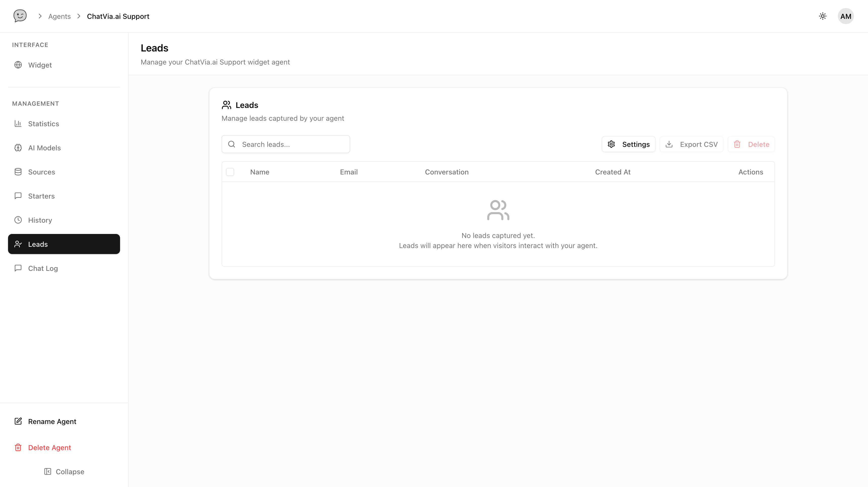Click the Starters speech bubble icon
The width and height of the screenshot is (868, 487).
tap(18, 196)
